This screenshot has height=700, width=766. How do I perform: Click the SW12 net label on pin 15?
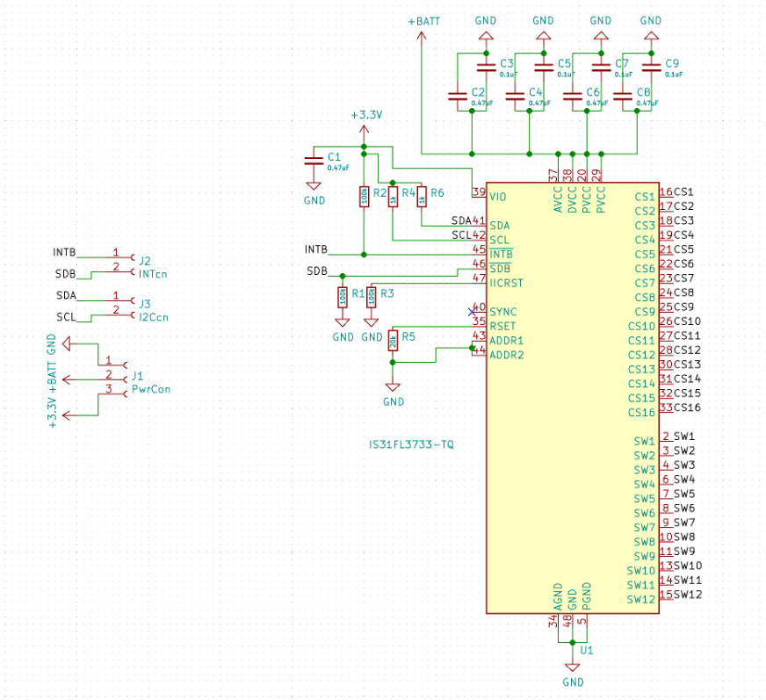686,595
